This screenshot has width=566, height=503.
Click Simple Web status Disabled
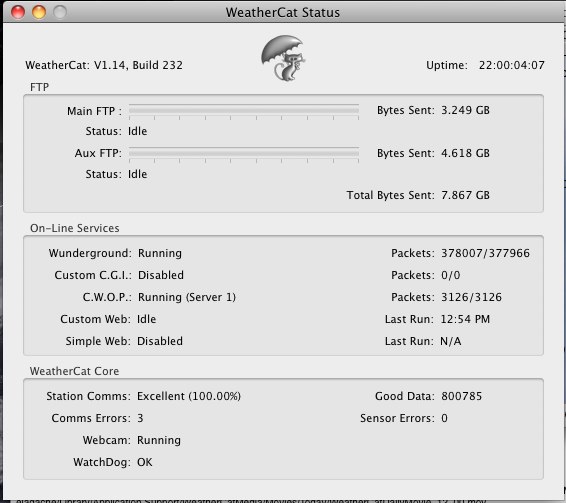pos(160,341)
